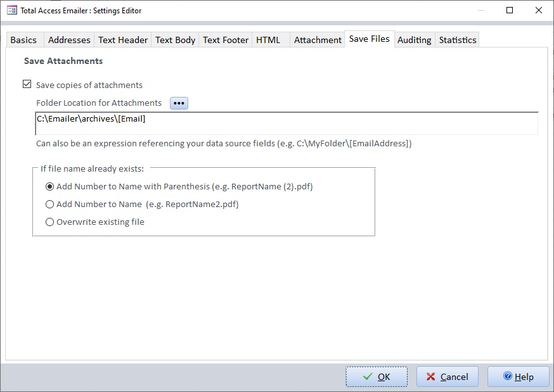
Task: Switch to the Text Footer tab
Action: [226, 40]
